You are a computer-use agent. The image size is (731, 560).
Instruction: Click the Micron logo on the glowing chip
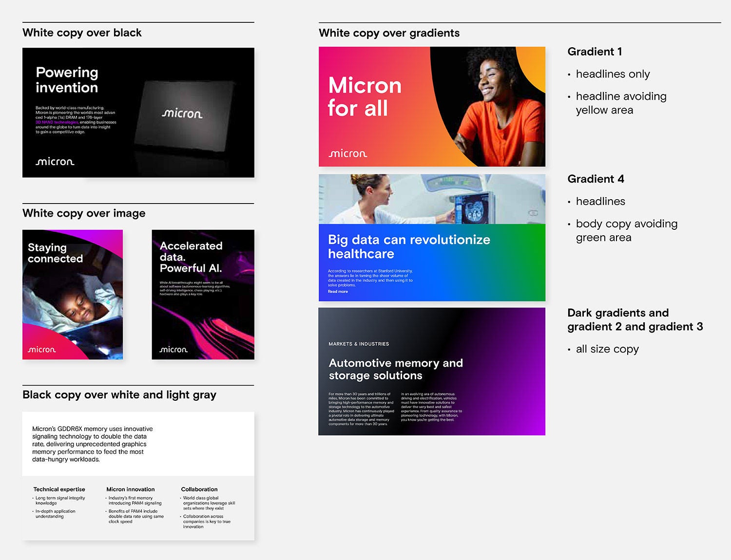coord(182,113)
